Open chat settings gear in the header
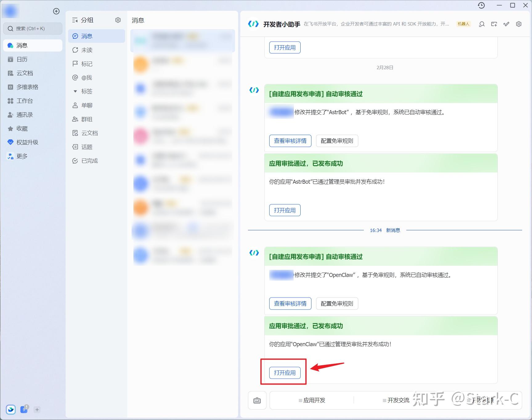Image resolution: width=532 pixels, height=420 pixels. click(x=519, y=24)
